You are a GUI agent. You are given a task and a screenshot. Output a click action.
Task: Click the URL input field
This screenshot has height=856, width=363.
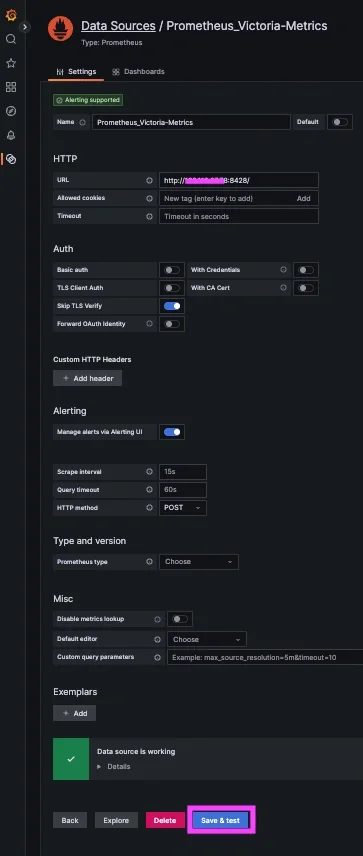point(239,180)
